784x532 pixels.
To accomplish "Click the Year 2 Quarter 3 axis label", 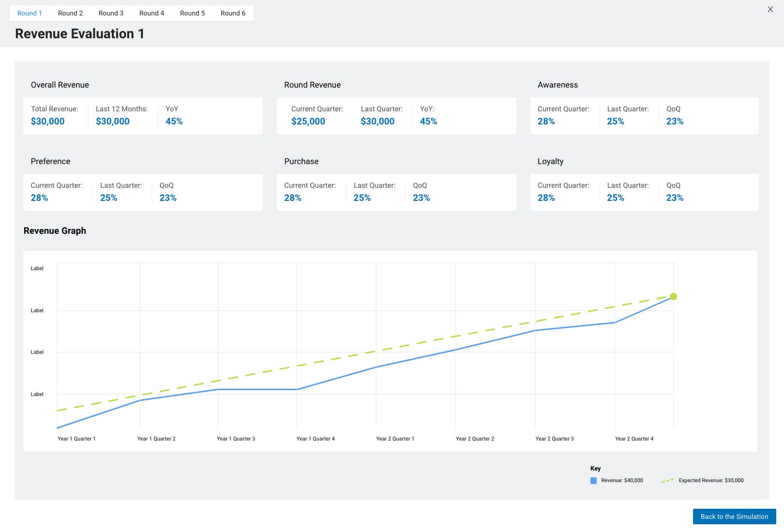I will 554,439.
